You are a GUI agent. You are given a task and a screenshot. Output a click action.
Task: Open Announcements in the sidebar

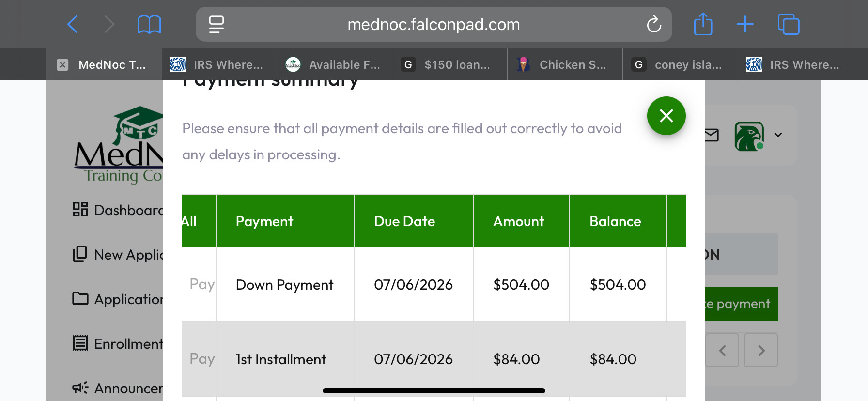(x=118, y=388)
